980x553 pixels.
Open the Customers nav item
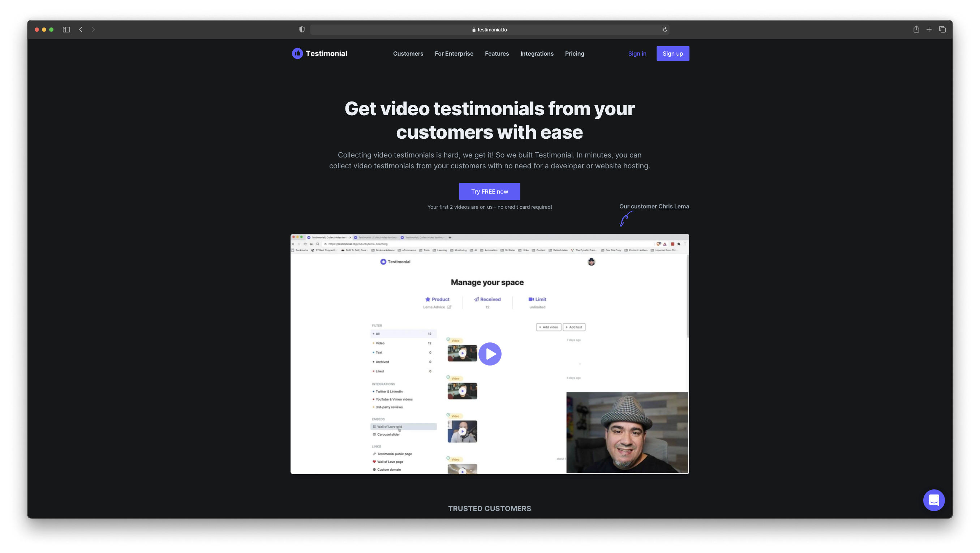(x=408, y=53)
